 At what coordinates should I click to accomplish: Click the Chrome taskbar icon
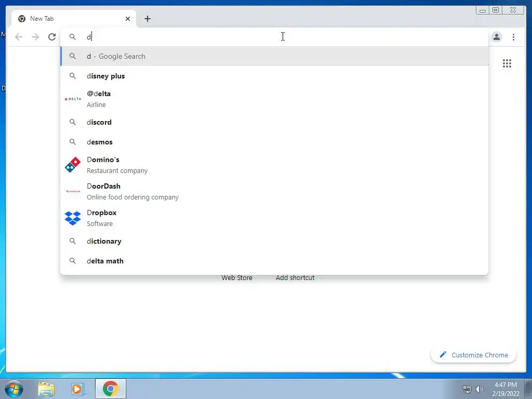[x=111, y=389]
